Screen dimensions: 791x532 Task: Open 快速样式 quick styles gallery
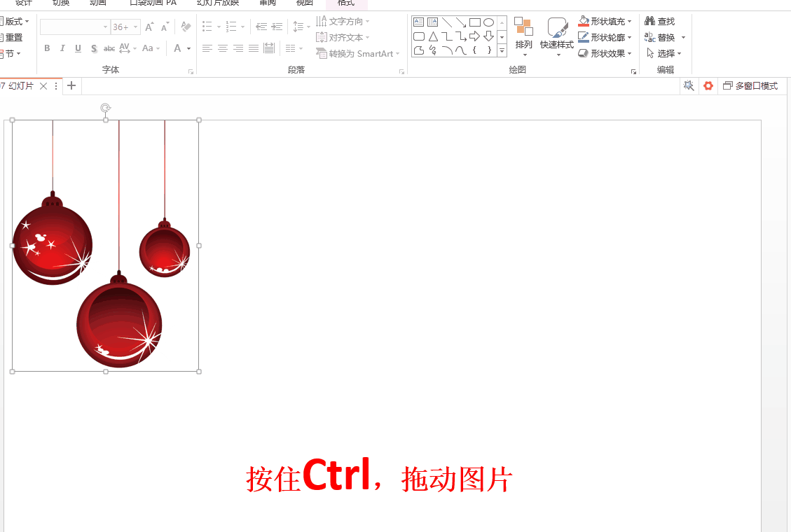pyautogui.click(x=557, y=36)
